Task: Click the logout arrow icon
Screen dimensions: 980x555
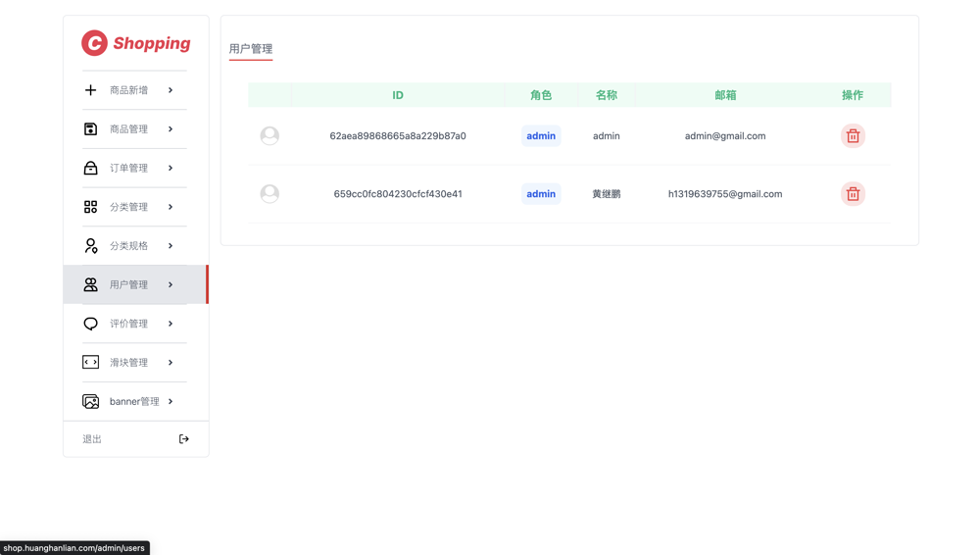Action: pos(184,439)
